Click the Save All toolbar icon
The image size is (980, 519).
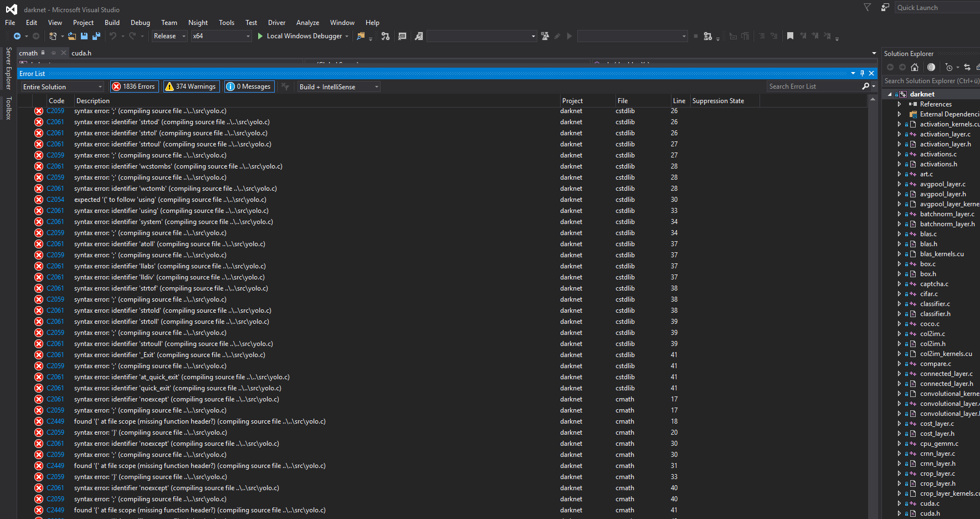(x=96, y=36)
